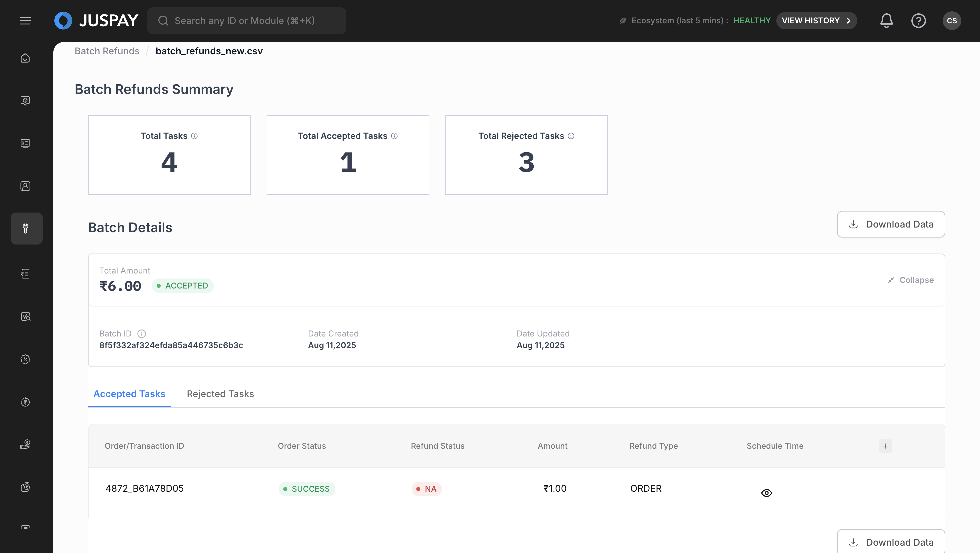This screenshot has height=553, width=980.
Task: Go back to Batch Refunds breadcrumb
Action: 107,51
